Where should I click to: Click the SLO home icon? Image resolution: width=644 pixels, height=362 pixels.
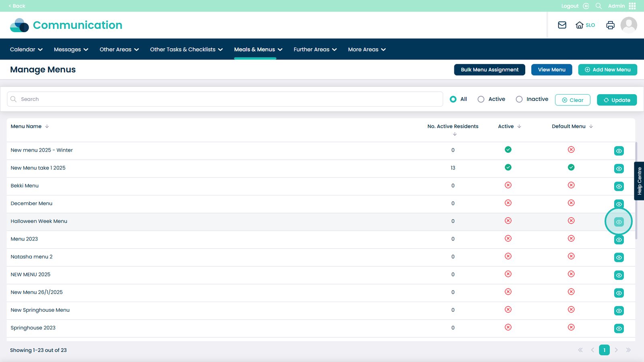[580, 25]
